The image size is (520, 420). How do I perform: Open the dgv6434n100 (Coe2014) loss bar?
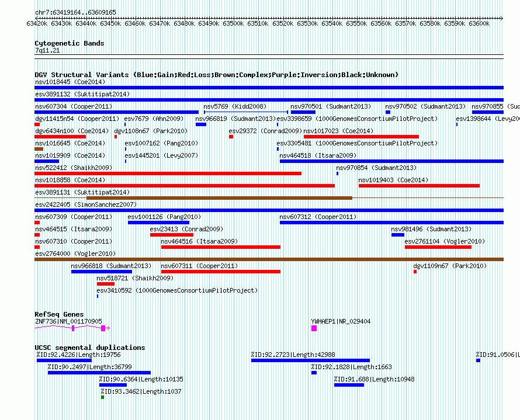tap(60, 137)
